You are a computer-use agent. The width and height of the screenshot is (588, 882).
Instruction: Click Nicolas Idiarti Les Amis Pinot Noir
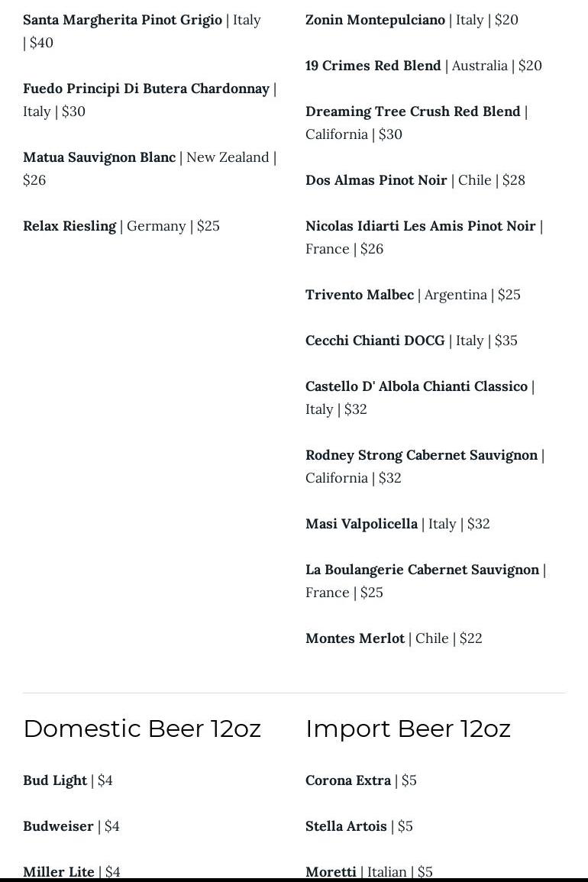pyautogui.click(x=420, y=226)
